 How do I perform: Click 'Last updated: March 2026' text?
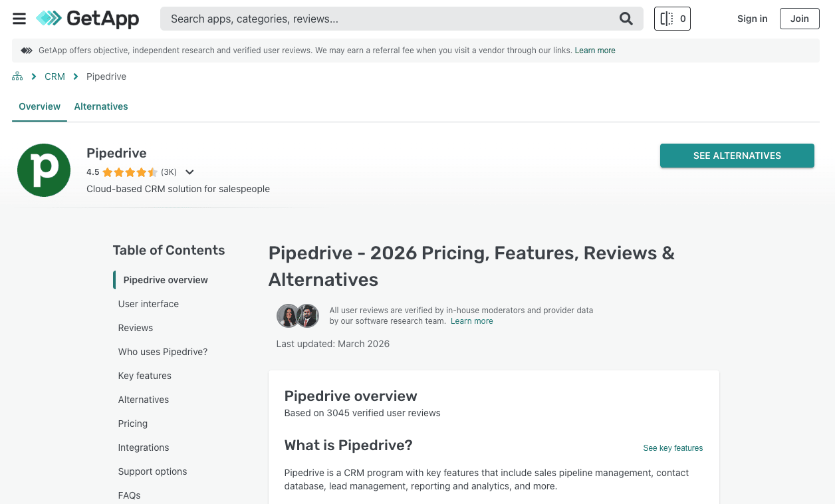333,344
